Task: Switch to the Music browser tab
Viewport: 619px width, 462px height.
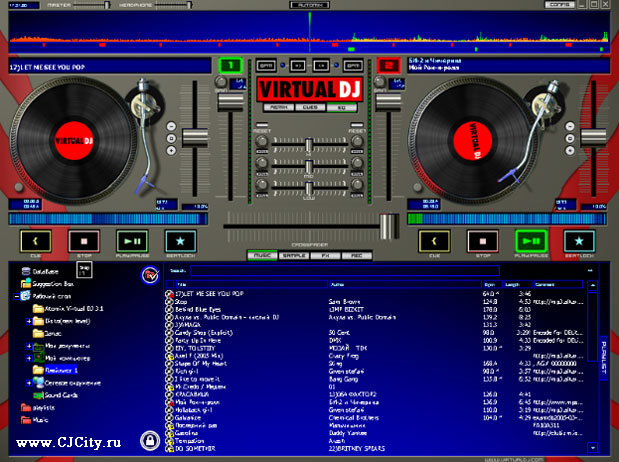Action: (262, 255)
